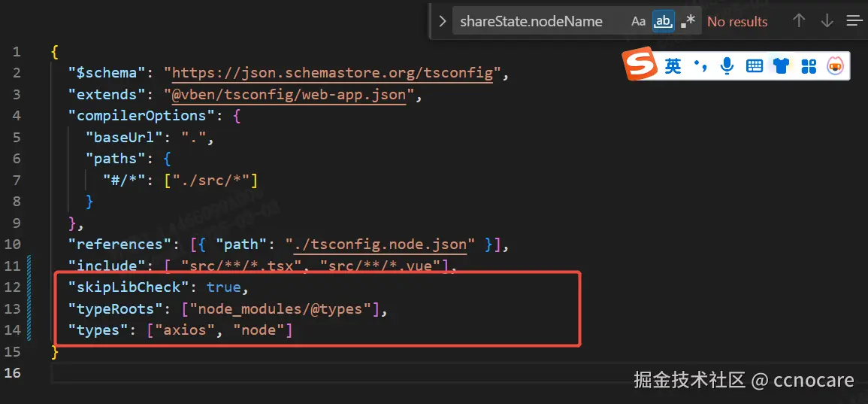Click line number 4 in gutter

click(x=16, y=116)
